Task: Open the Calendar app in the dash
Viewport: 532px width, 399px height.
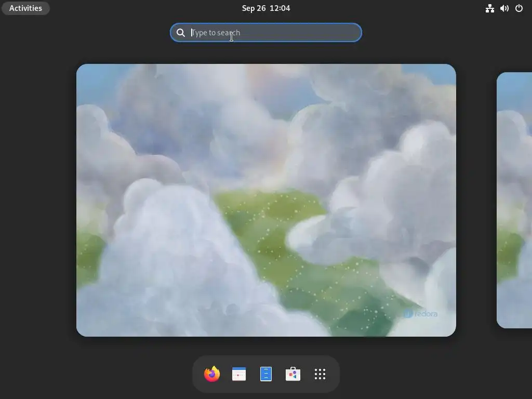Action: click(239, 374)
